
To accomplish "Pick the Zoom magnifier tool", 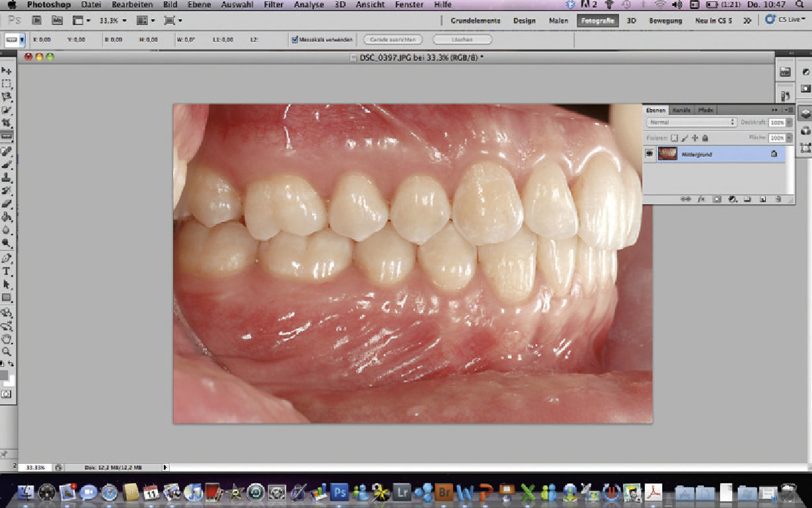I will click(x=7, y=351).
